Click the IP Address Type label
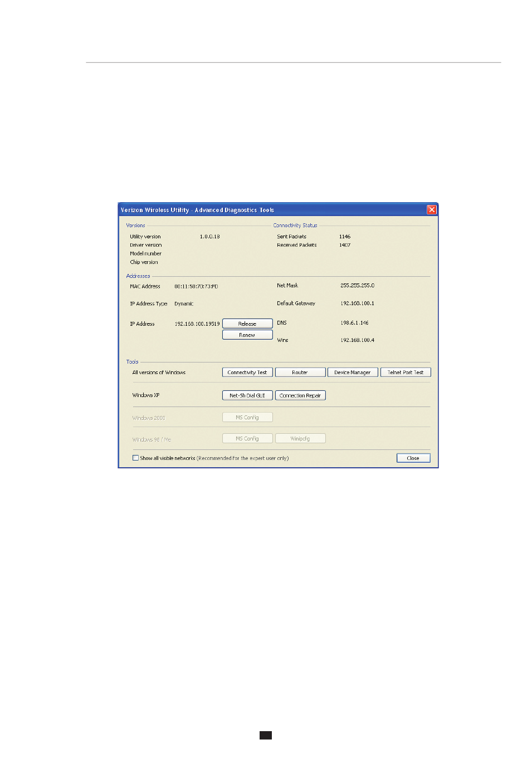The width and height of the screenshot is (532, 759). (x=149, y=303)
